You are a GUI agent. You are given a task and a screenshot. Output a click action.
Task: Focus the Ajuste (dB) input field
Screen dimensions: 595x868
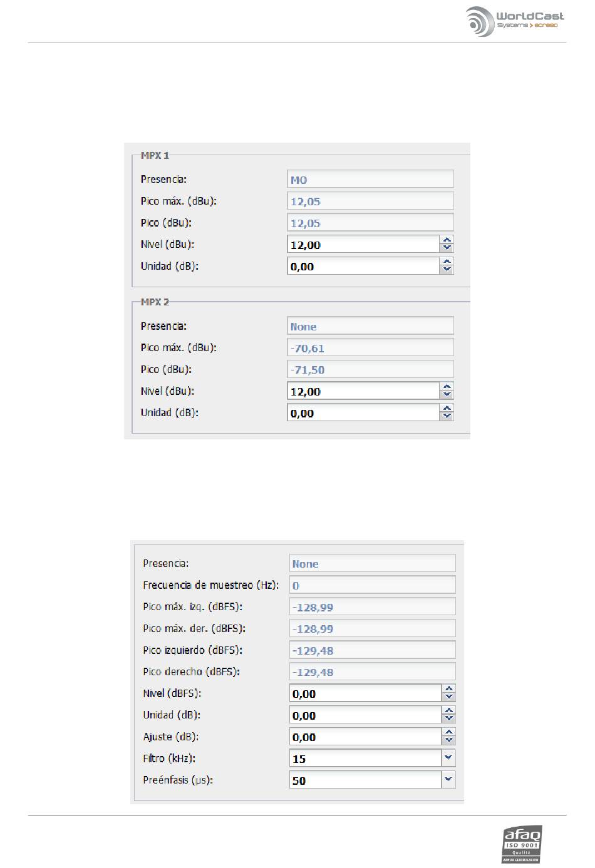coord(366,737)
